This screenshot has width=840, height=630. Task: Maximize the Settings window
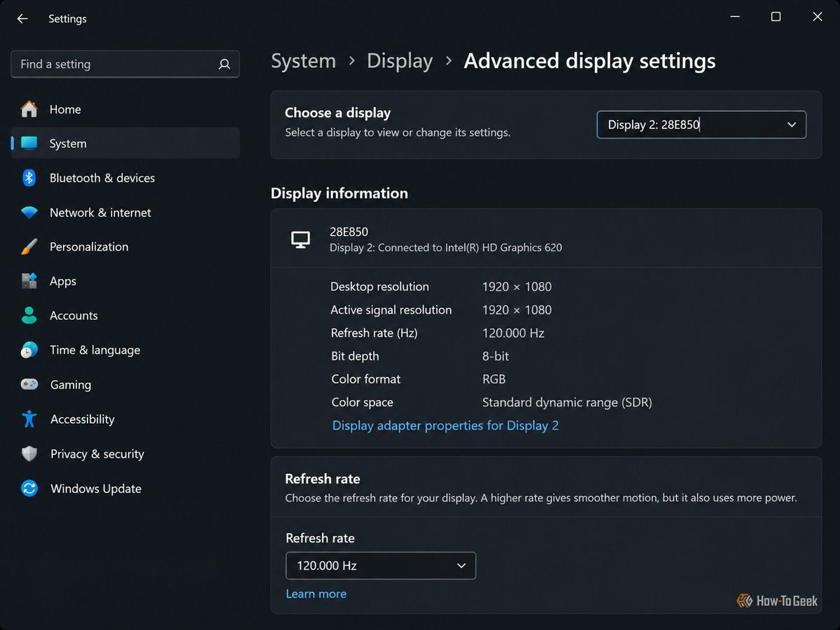[776, 17]
